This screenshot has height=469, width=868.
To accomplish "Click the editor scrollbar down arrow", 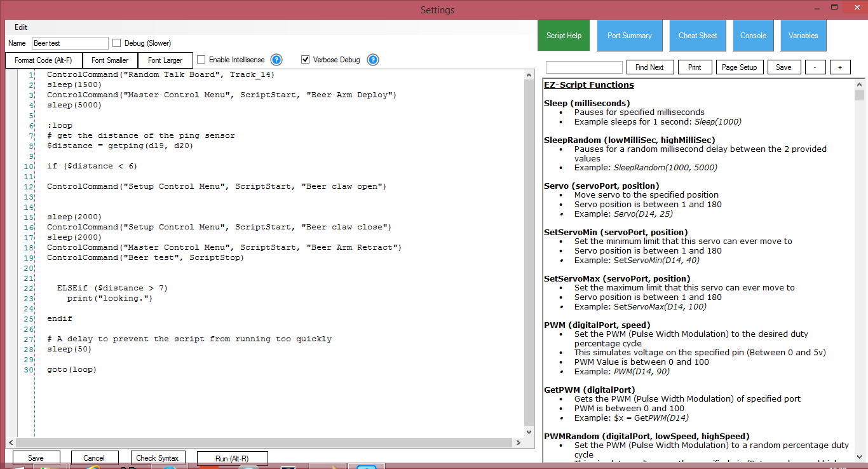I will click(x=529, y=430).
